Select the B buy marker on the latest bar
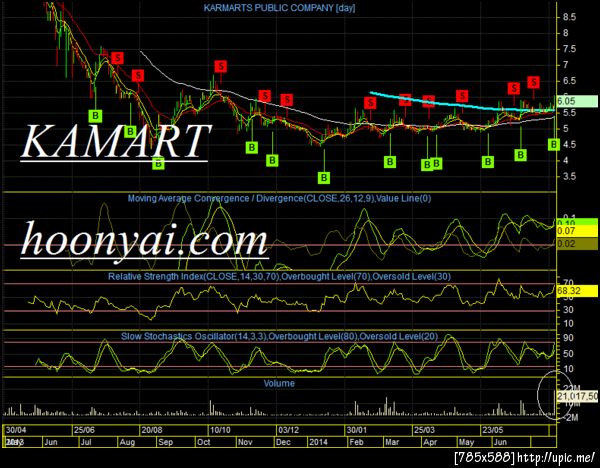This screenshot has height=468, width=600. pos(554,144)
